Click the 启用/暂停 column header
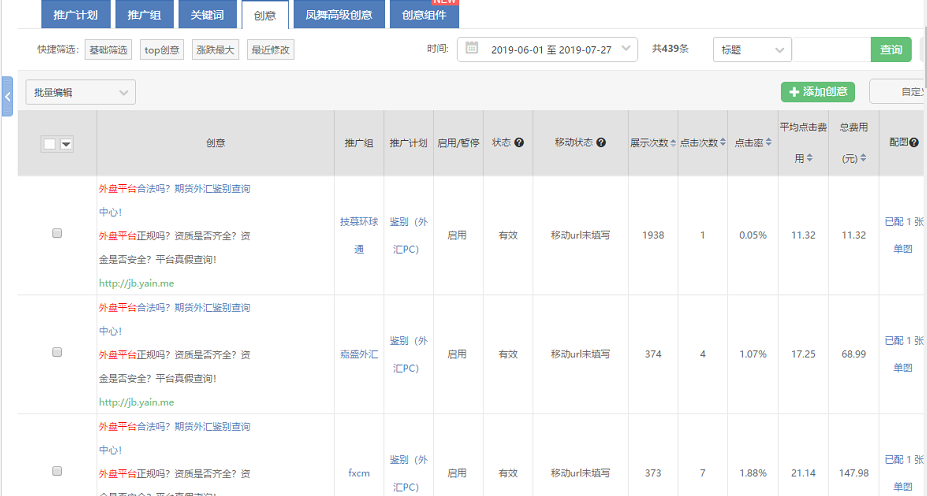Viewport: 927px width, 496px height. click(x=458, y=142)
